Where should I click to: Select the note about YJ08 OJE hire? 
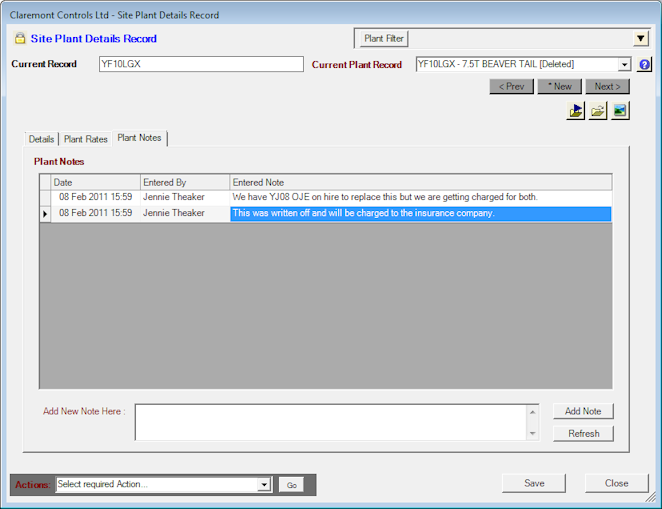point(385,197)
